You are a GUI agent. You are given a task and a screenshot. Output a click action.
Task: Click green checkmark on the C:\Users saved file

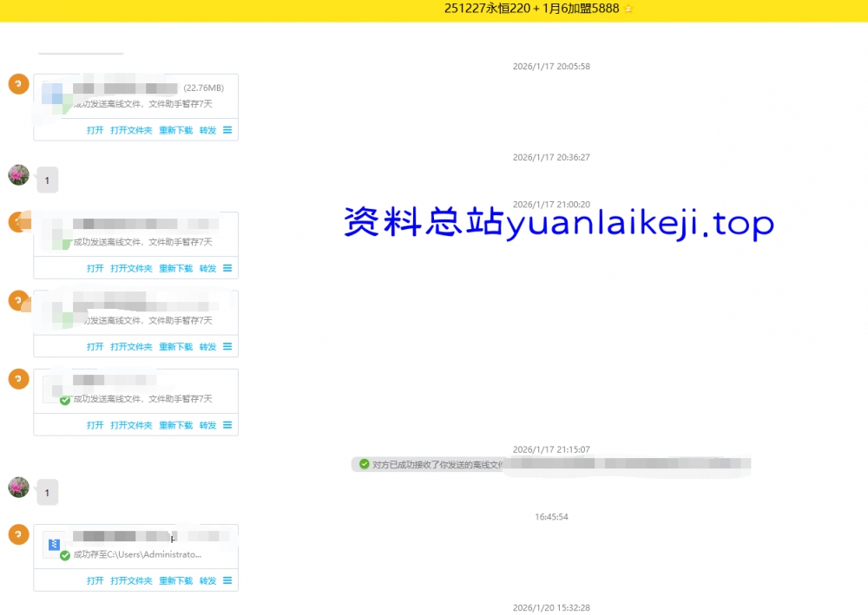click(64, 555)
